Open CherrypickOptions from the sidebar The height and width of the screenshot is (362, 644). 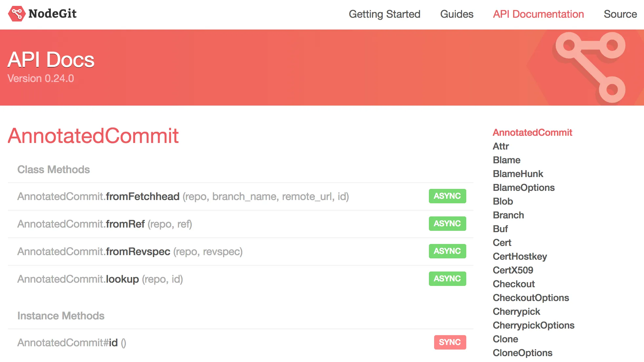[533, 325]
